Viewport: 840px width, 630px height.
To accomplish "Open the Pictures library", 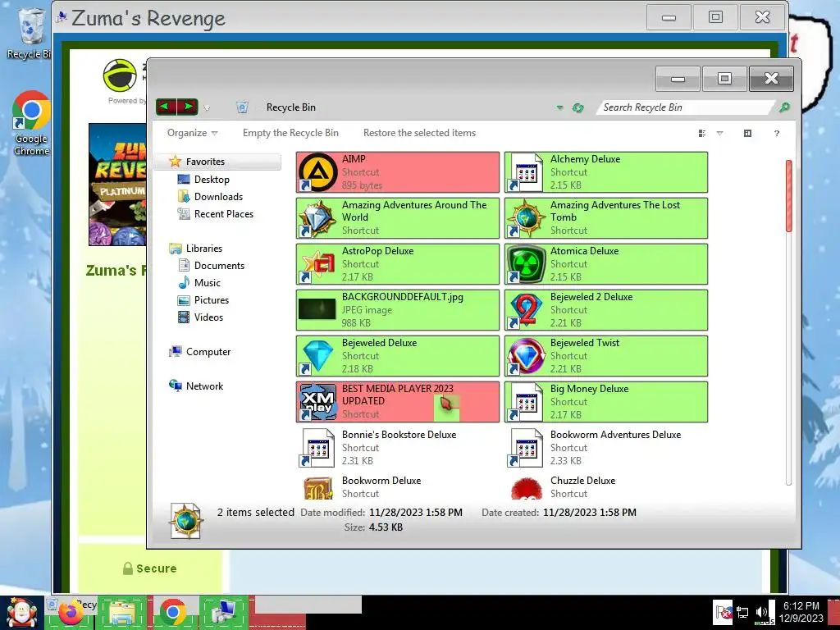I will pyautogui.click(x=211, y=300).
